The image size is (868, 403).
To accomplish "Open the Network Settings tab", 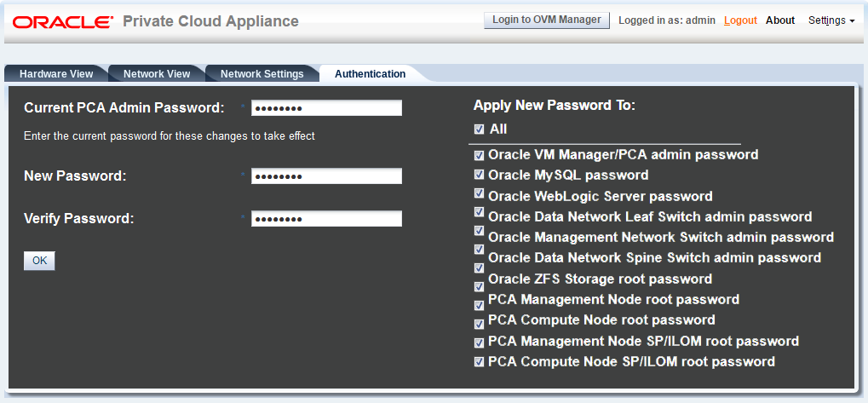I will click(262, 73).
